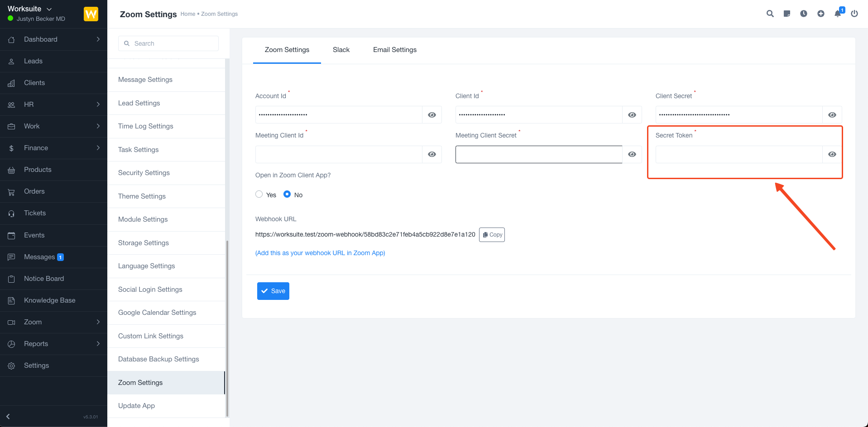Select No for Open in Zoom Client App
The height and width of the screenshot is (427, 868).
287,194
